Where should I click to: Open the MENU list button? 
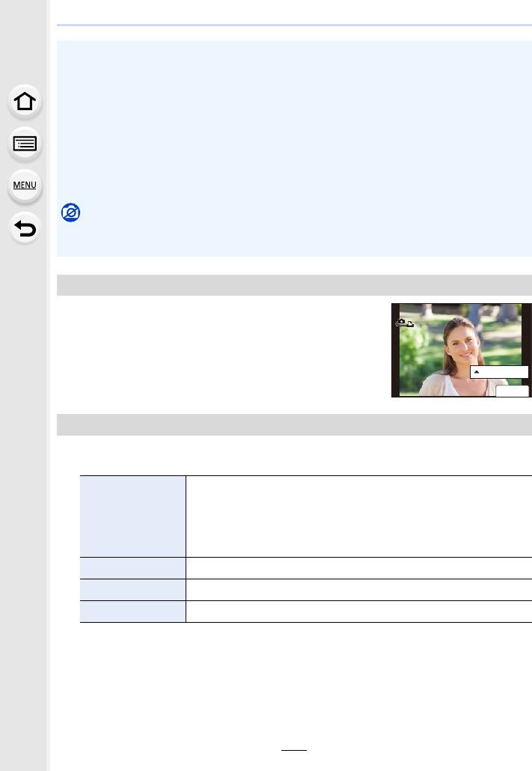coord(25,186)
